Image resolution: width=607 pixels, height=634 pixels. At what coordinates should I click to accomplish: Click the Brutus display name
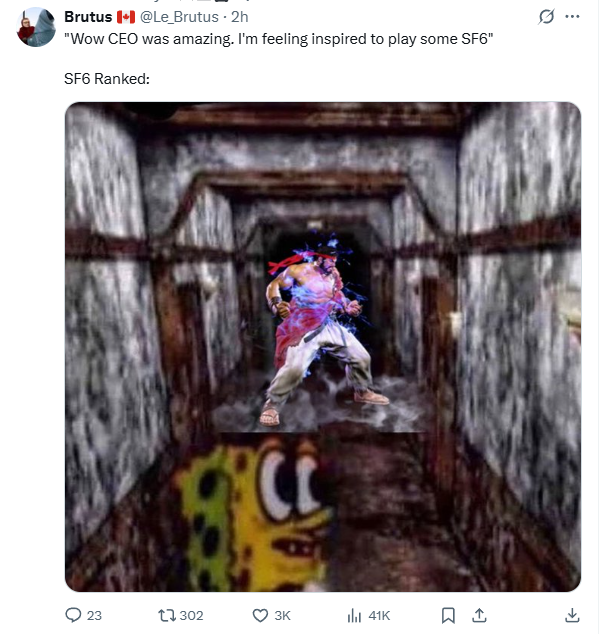(88, 17)
